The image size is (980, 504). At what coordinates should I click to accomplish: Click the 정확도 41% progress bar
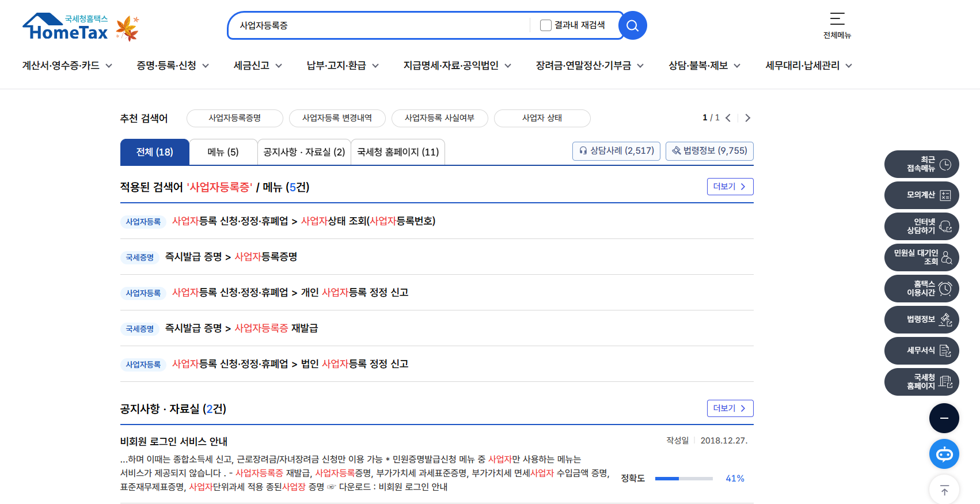click(683, 479)
